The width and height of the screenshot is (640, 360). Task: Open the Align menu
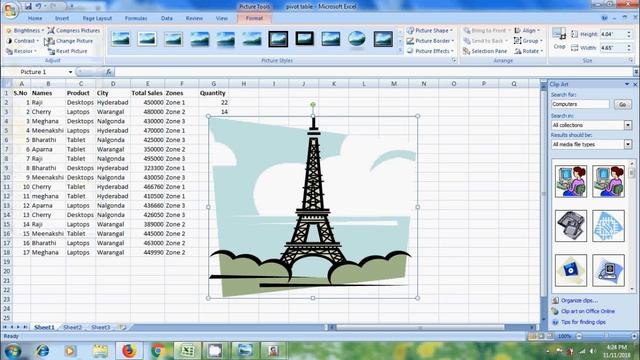tap(527, 31)
